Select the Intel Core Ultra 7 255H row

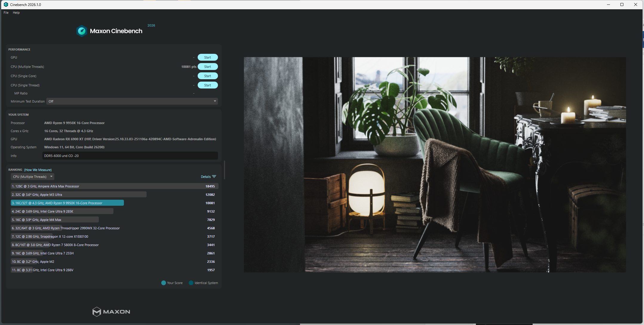(x=115, y=253)
